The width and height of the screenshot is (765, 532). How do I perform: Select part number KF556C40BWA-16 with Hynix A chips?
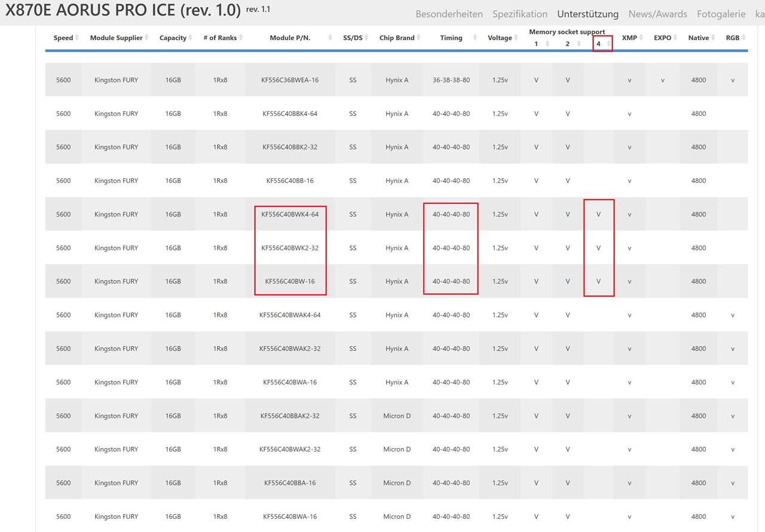pos(290,382)
